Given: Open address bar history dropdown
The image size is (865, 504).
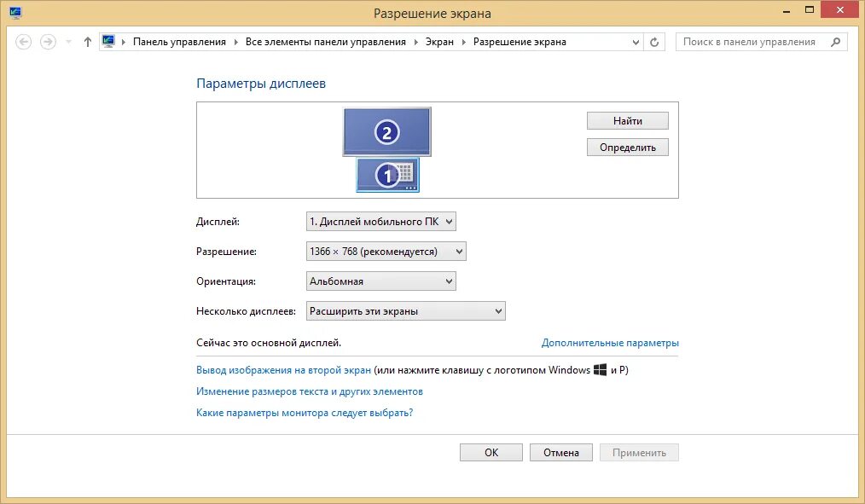Looking at the screenshot, I should tap(636, 42).
